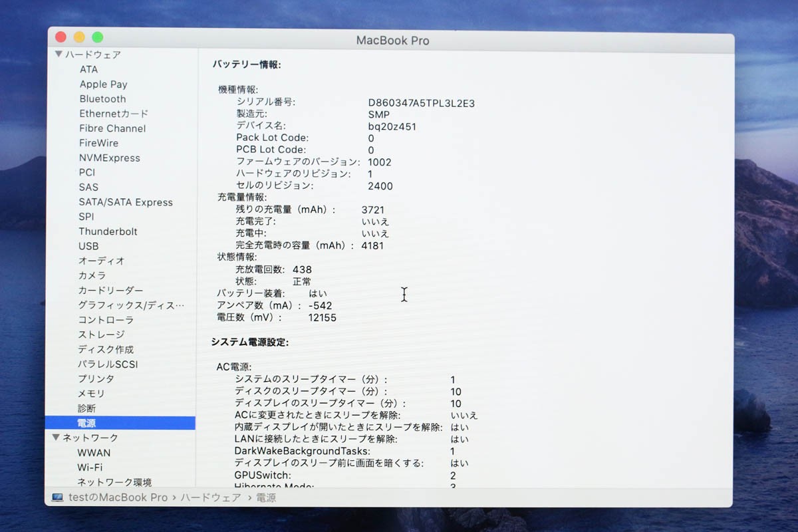Viewport: 798px width, 532px height.
Task: Open Wi-Fi under ネットワーク
Action: pyautogui.click(x=90, y=467)
